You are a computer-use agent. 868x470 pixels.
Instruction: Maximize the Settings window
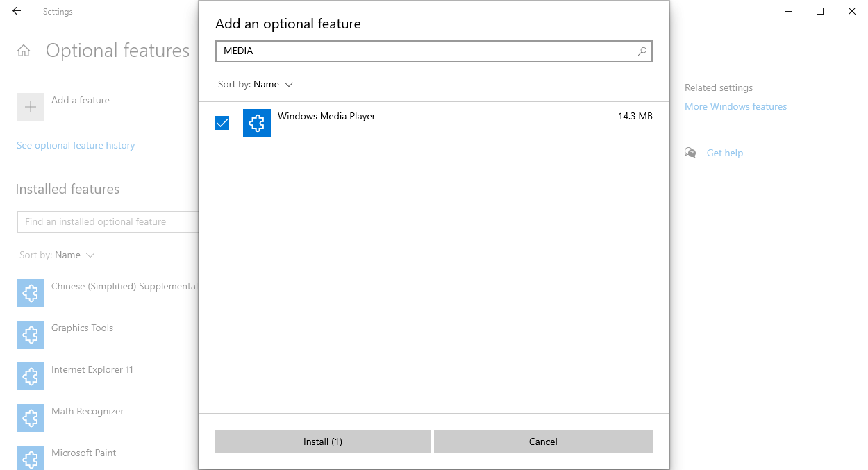pos(820,11)
